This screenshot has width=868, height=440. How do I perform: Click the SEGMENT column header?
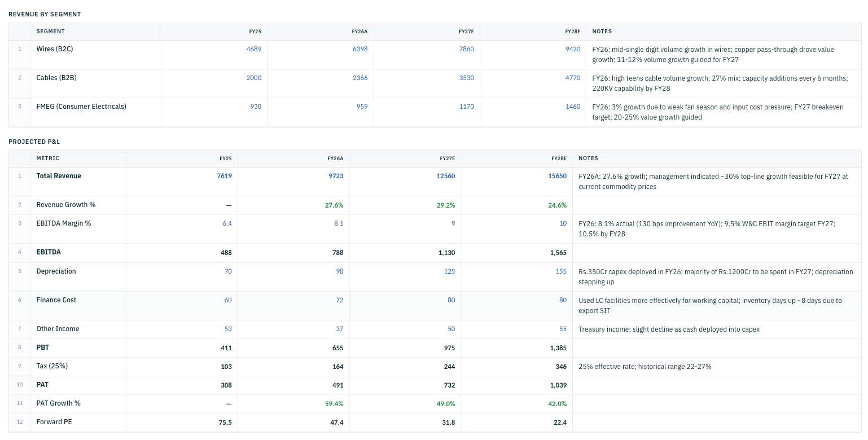pos(51,32)
